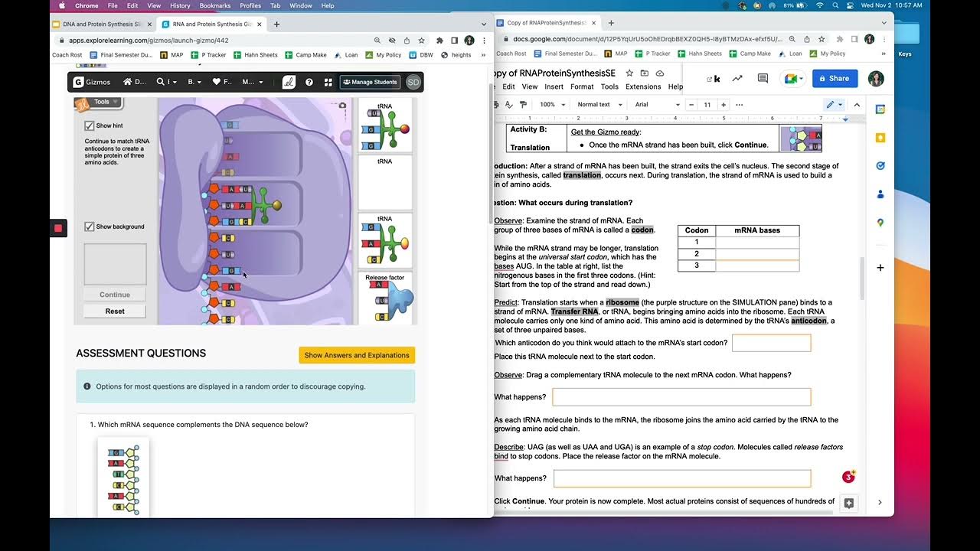Open the Gizmos search magnifier dropdown
980x551 pixels.
pos(167,82)
